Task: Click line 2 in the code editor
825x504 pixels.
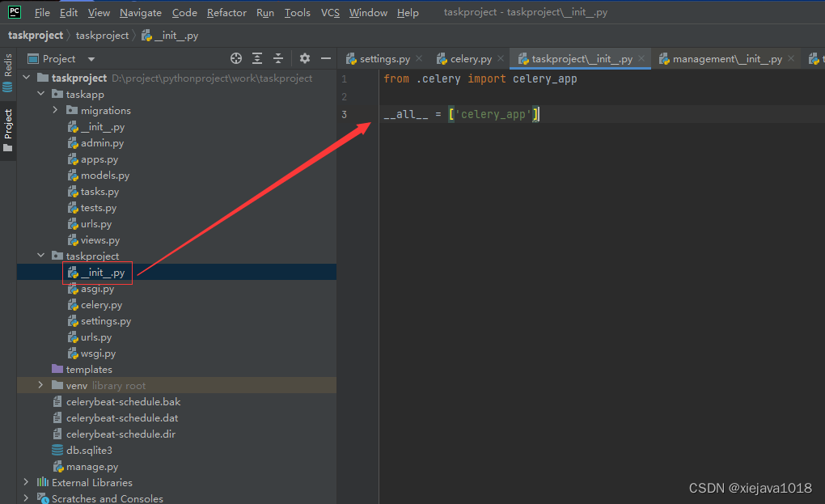Action: (x=566, y=96)
